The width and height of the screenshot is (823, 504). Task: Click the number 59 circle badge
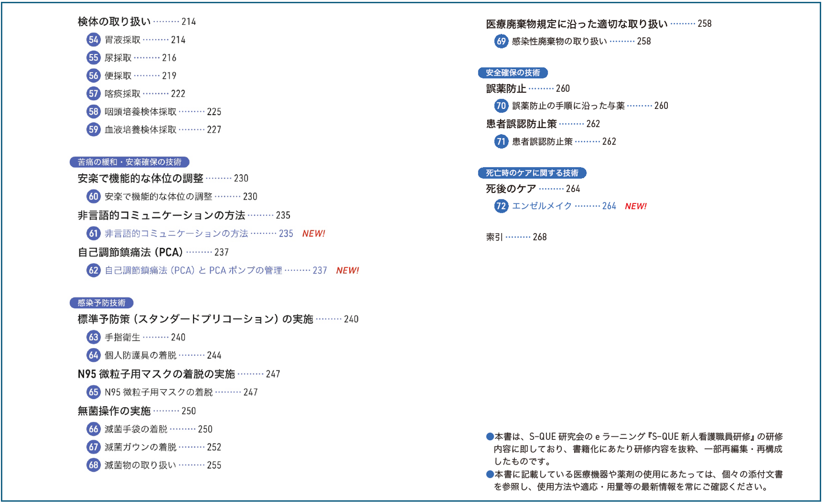pos(93,130)
